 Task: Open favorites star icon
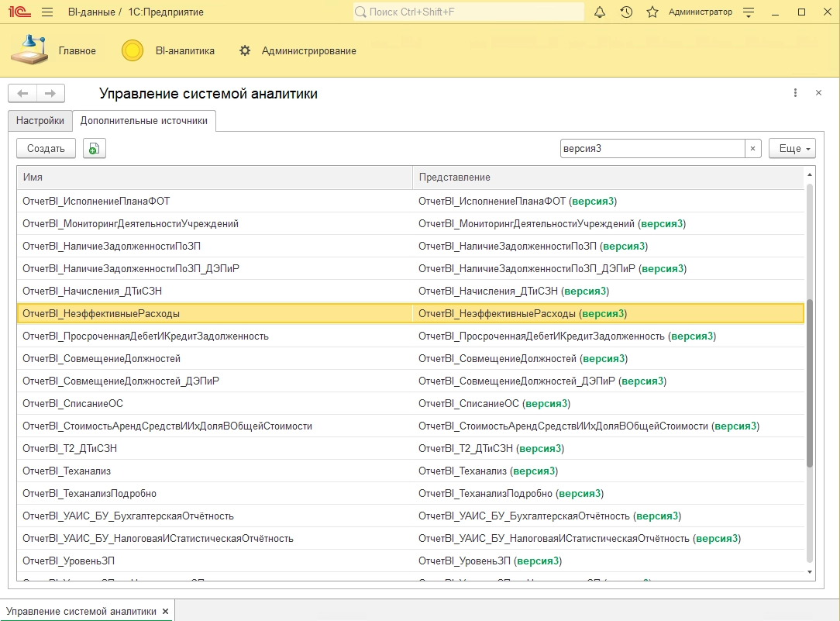(x=652, y=12)
